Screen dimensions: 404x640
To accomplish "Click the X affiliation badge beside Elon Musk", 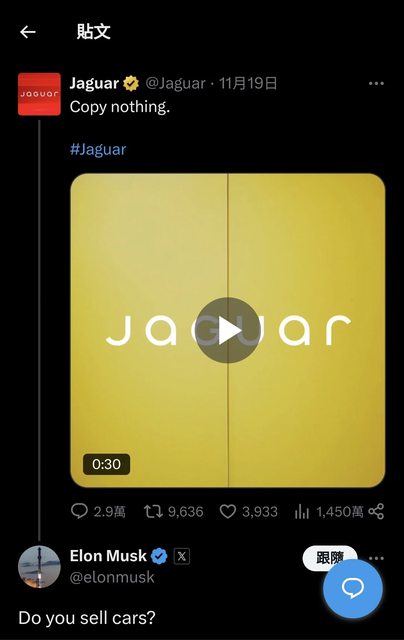I will [182, 556].
